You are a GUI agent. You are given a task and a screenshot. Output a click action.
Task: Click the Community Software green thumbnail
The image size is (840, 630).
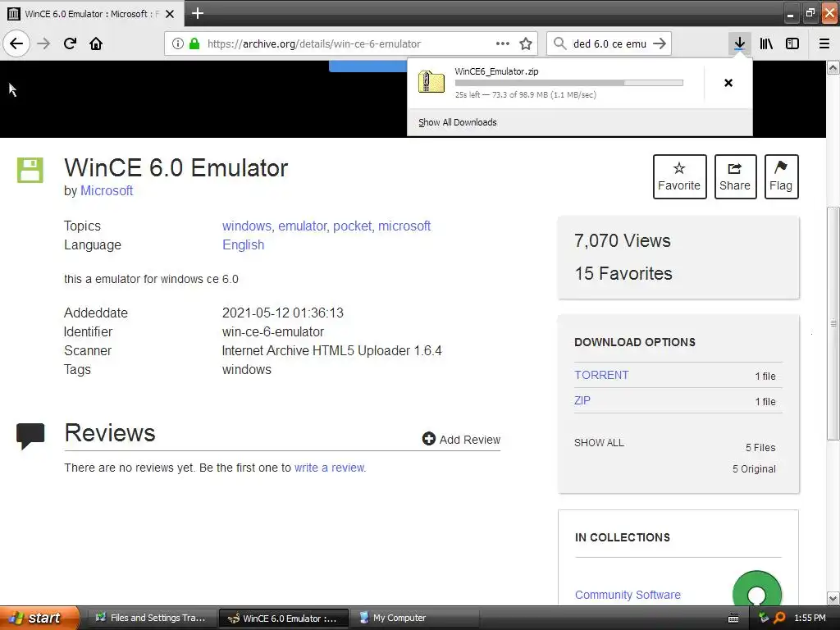coord(757,588)
